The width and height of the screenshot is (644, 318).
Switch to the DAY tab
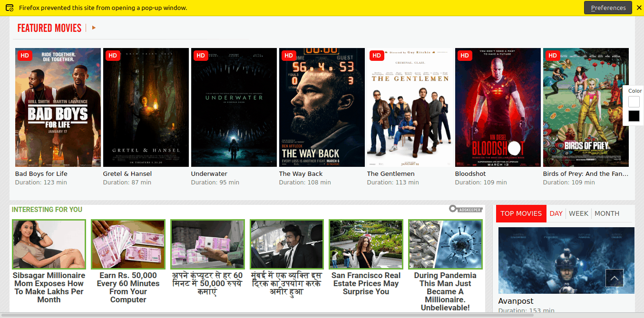point(556,213)
